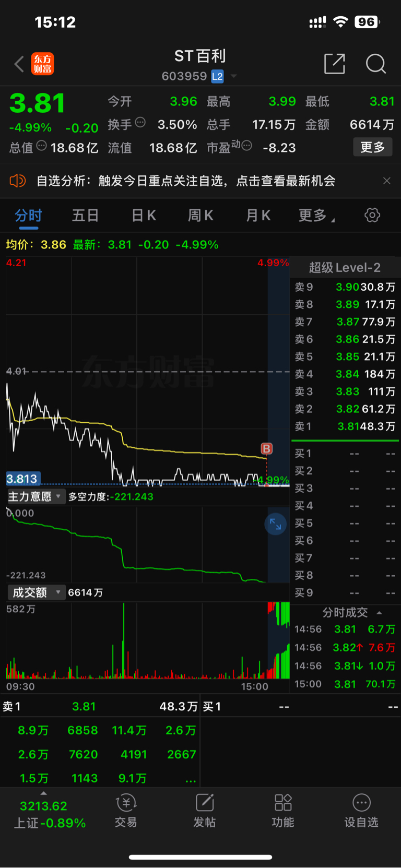Viewport: 401px width, 868px height.
Task: Select 卖8 order row at 3.89
Action: (x=345, y=304)
